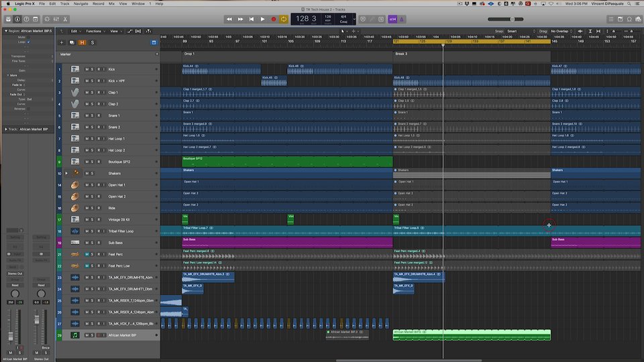
Task: Open the Mix menu
Action: click(112, 4)
